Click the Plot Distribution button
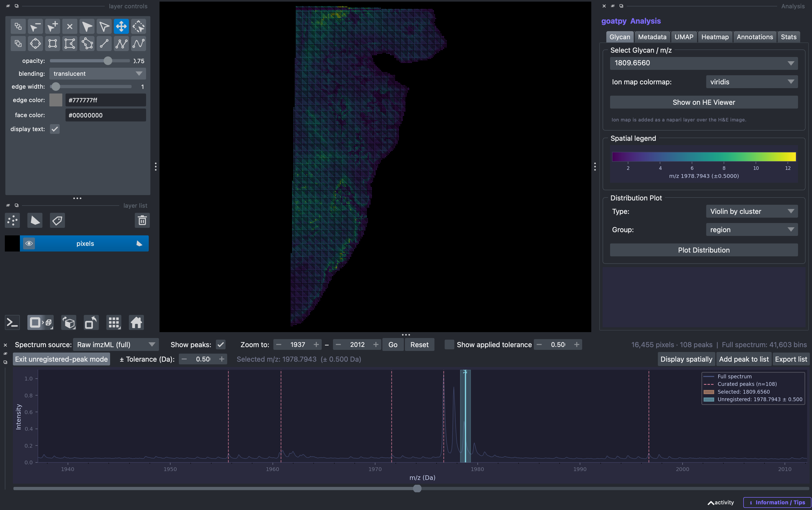 [x=704, y=250]
